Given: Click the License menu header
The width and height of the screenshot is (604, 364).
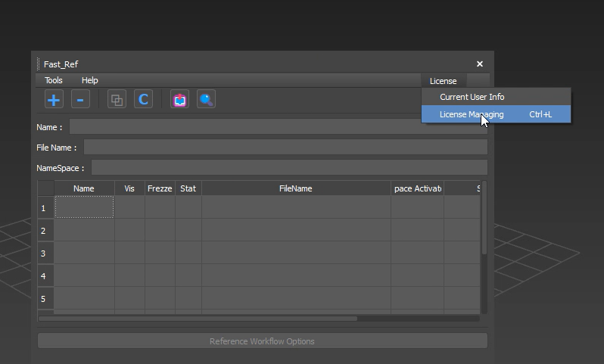Looking at the screenshot, I should [443, 81].
